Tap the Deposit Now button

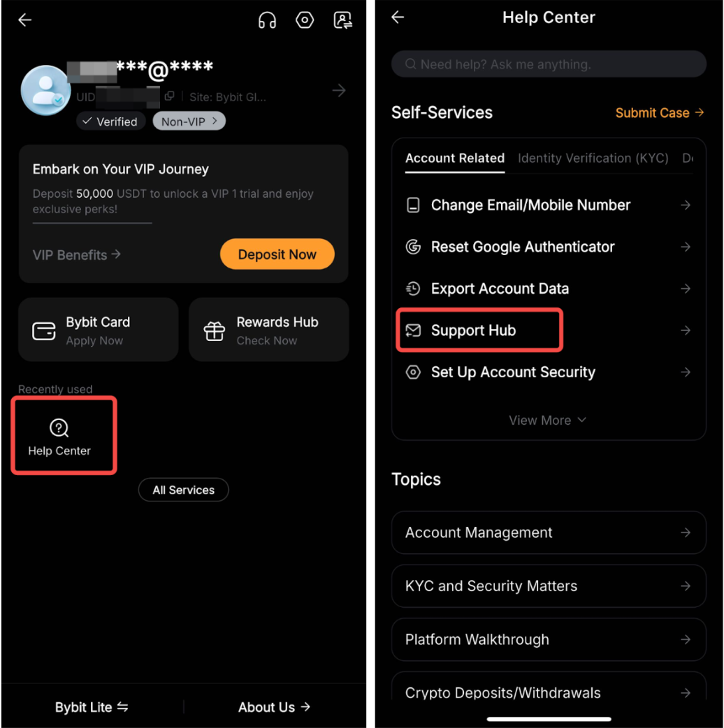[x=277, y=254]
